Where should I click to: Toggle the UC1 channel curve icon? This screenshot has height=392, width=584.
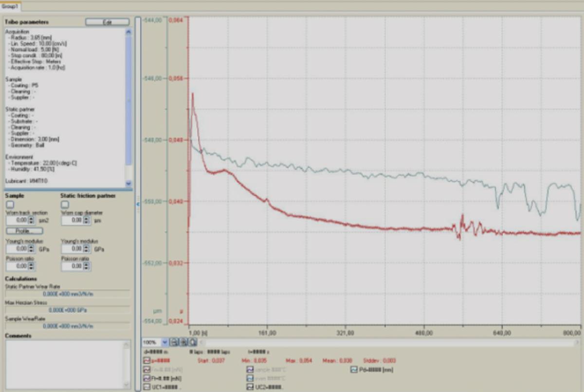pyautogui.click(x=147, y=387)
